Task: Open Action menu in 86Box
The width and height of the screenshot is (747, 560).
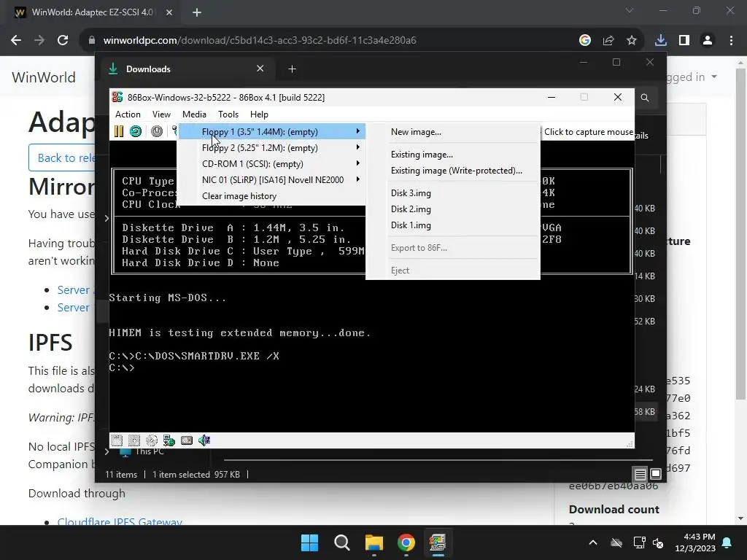Action: [128, 114]
